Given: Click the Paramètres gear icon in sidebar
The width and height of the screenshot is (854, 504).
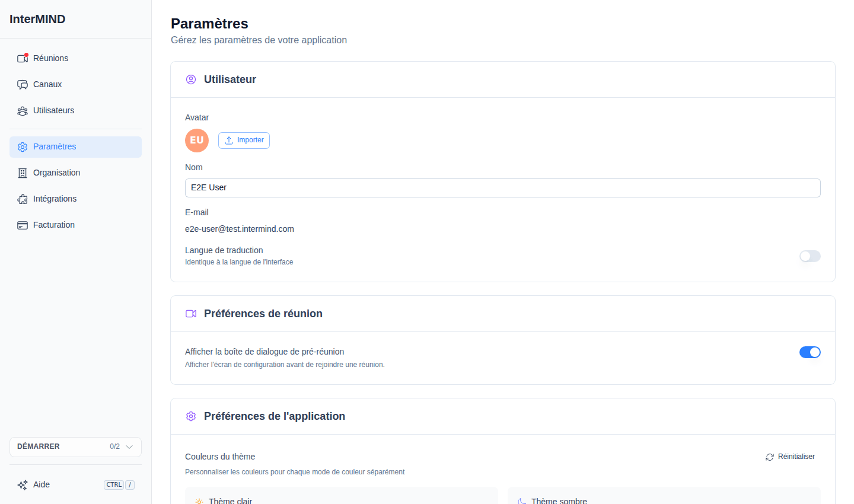Looking at the screenshot, I should click(23, 146).
